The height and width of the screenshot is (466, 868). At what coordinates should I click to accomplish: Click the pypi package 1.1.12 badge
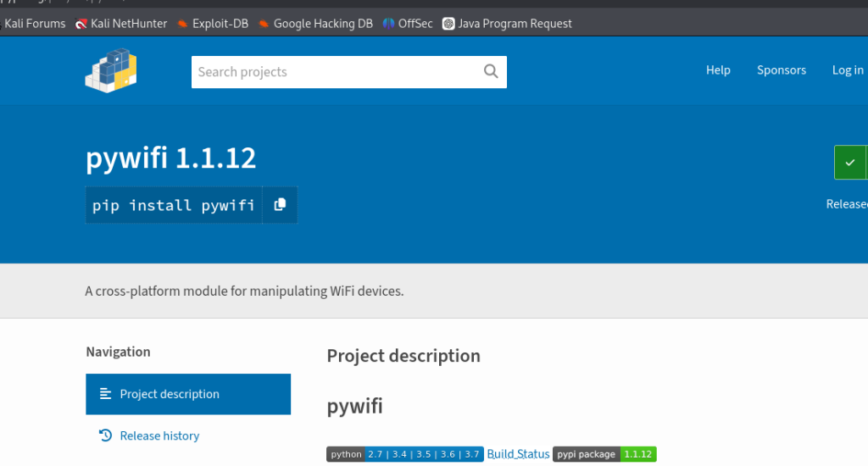pos(604,454)
